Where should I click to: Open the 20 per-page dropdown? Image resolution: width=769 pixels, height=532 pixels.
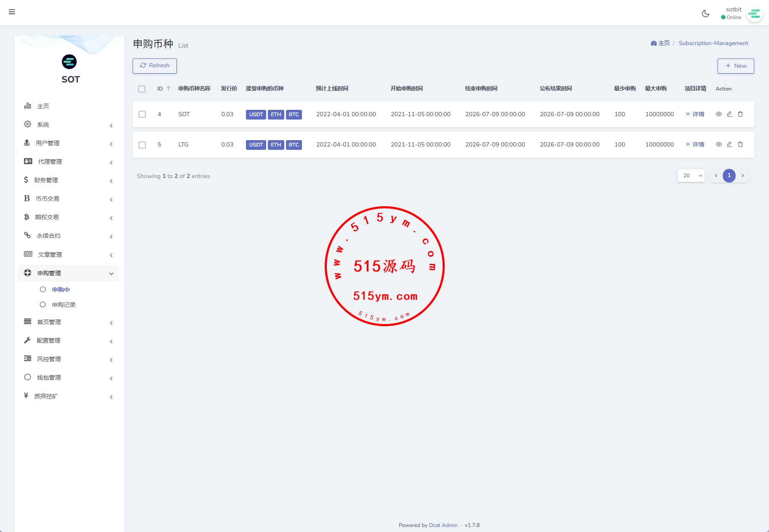pos(691,176)
